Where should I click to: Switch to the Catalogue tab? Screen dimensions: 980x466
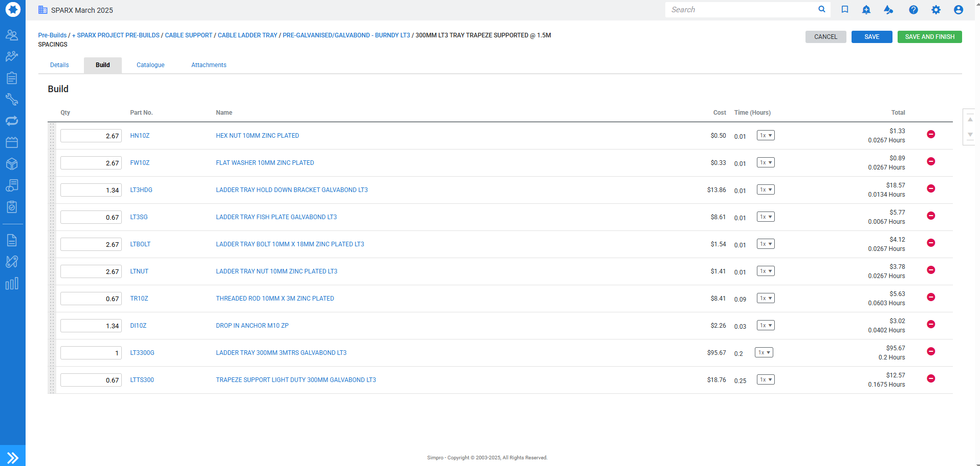tap(150, 65)
